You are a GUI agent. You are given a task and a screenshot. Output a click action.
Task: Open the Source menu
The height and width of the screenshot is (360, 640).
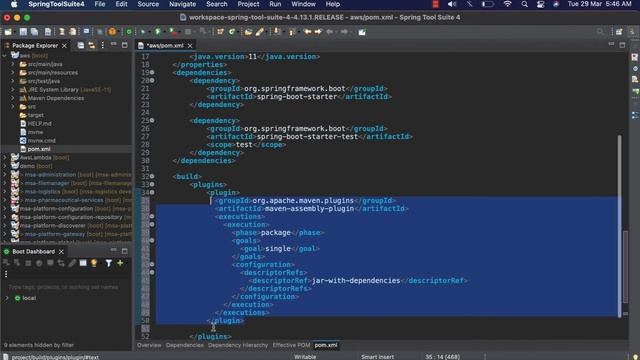pyautogui.click(x=148, y=4)
